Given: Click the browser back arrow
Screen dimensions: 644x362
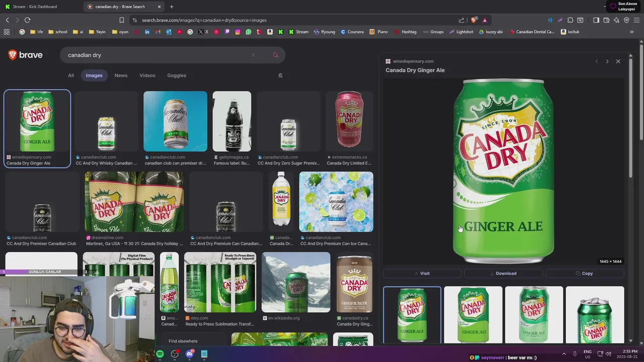Looking at the screenshot, I should (7, 20).
